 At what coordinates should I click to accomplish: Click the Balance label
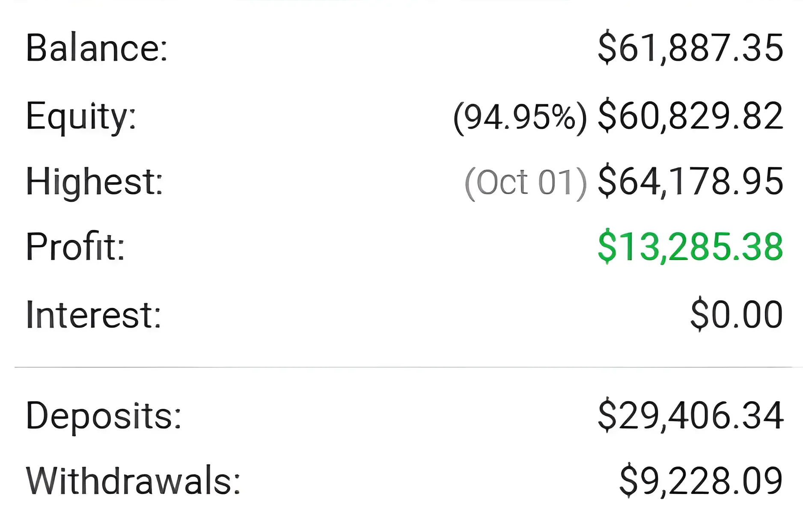click(97, 48)
